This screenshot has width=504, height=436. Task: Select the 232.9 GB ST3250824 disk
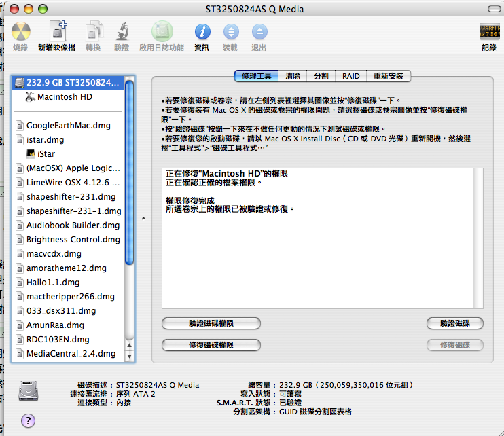point(68,83)
